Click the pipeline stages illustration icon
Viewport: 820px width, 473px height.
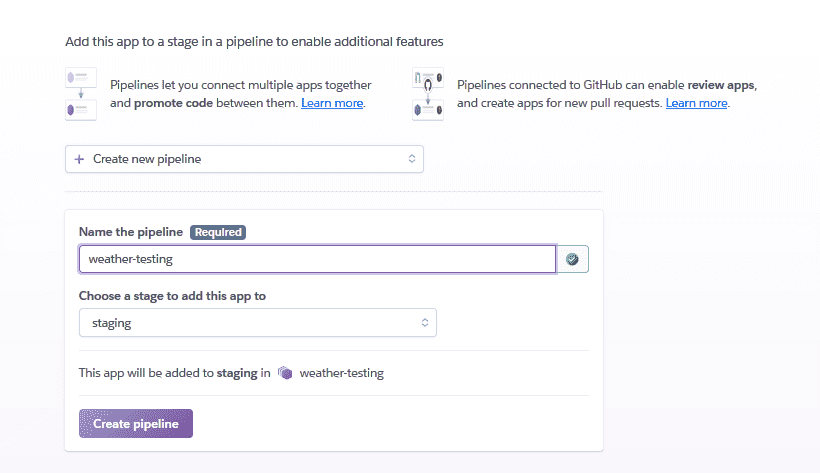pyautogui.click(x=81, y=94)
